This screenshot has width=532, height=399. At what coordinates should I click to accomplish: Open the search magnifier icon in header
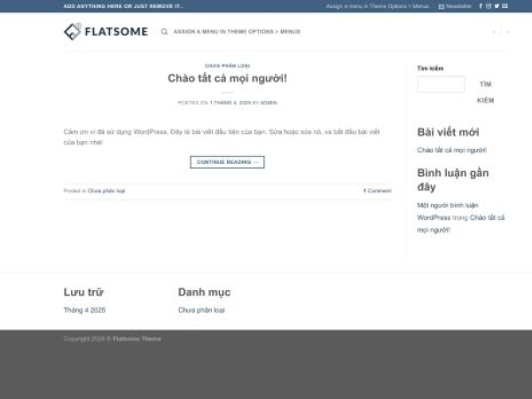point(164,32)
